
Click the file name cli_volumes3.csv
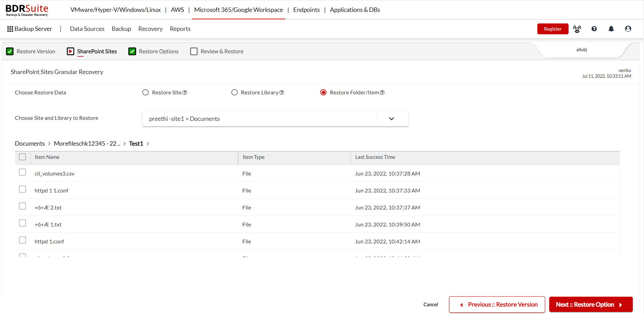[54, 174]
